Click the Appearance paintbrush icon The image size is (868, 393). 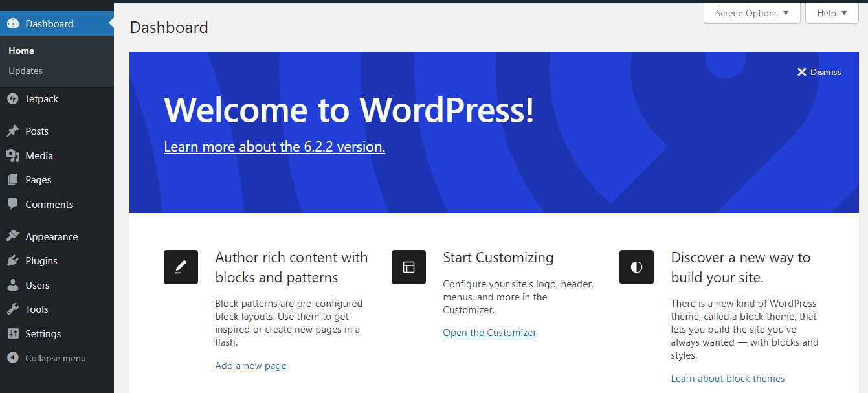point(13,236)
